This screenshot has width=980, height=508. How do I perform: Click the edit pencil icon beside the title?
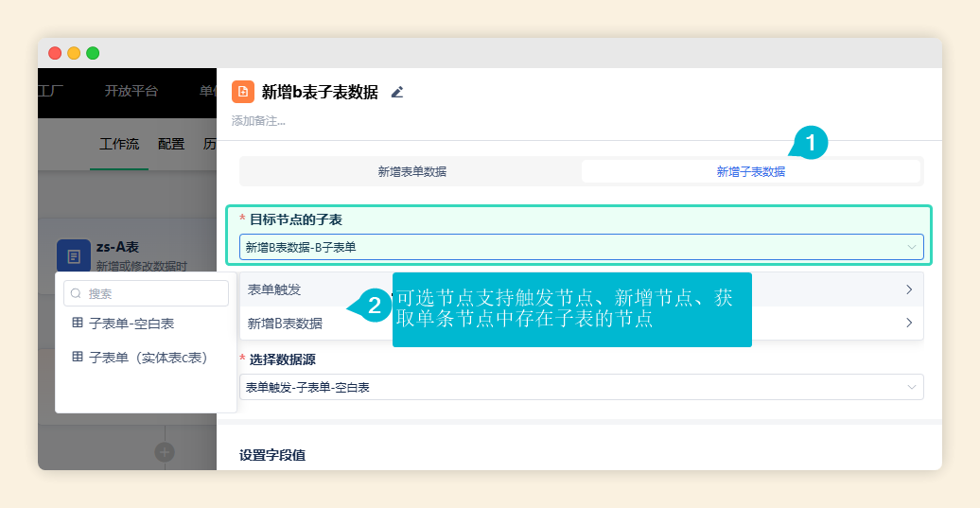tap(397, 93)
